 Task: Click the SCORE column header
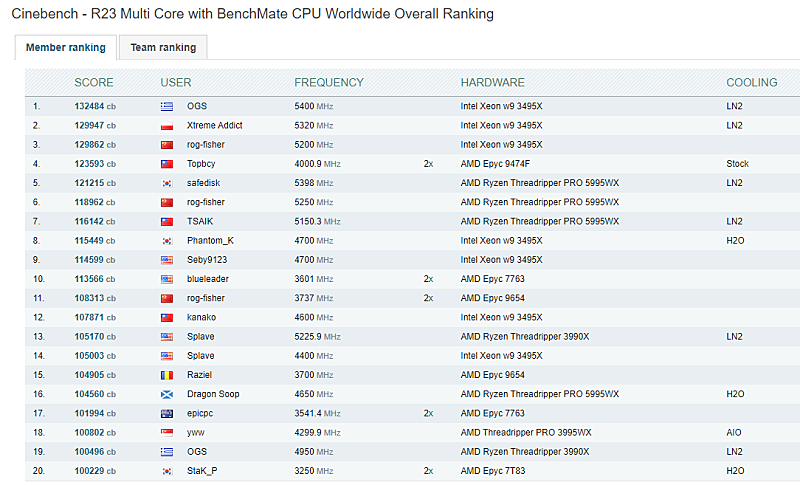(94, 83)
